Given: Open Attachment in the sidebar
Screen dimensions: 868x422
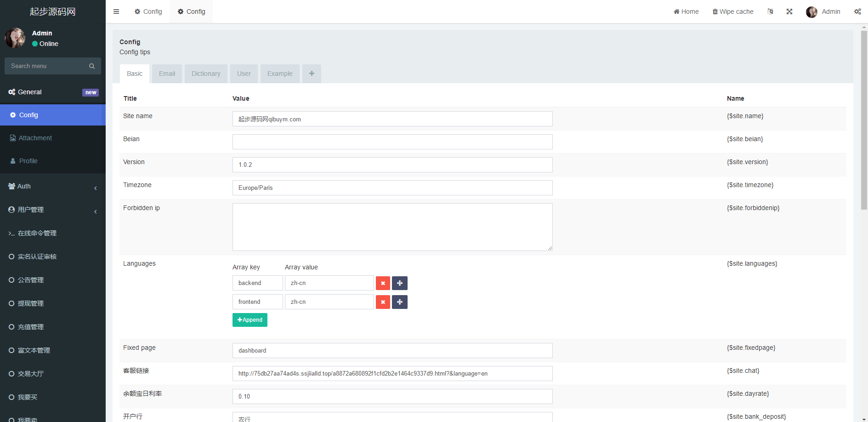Looking at the screenshot, I should tap(35, 138).
